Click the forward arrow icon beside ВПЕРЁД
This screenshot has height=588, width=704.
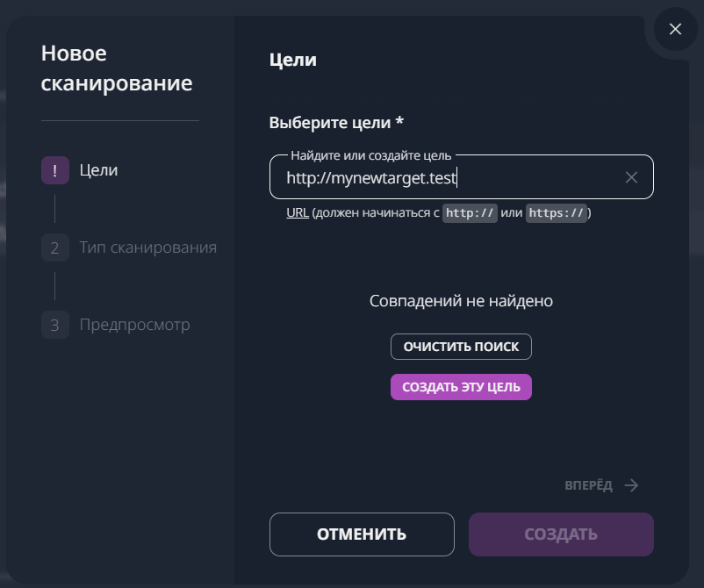point(630,484)
